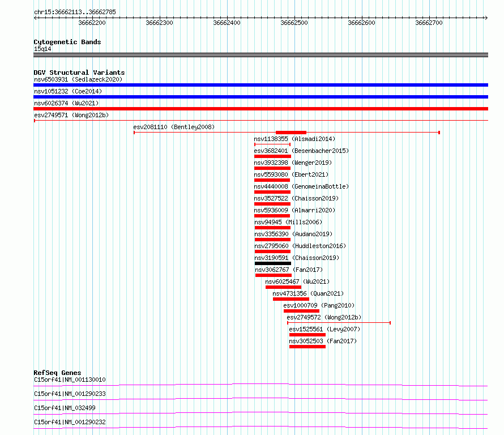Click the red bar under esv1525561
Viewport: 504px width, 435px height.
(307, 335)
